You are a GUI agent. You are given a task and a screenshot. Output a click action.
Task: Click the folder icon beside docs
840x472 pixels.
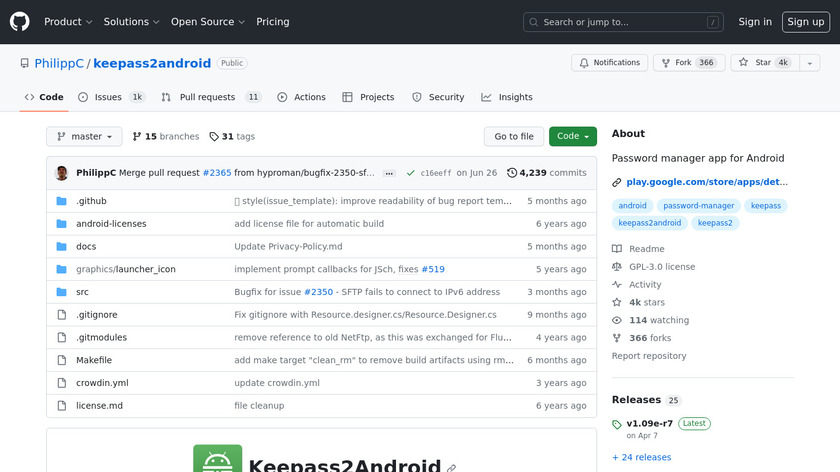click(x=62, y=246)
